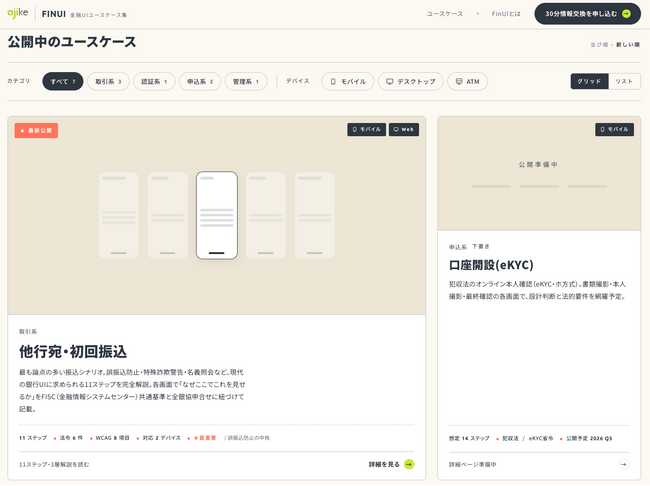The height and width of the screenshot is (486, 650).
Task: Filter by 認証系 category
Action: click(x=154, y=81)
